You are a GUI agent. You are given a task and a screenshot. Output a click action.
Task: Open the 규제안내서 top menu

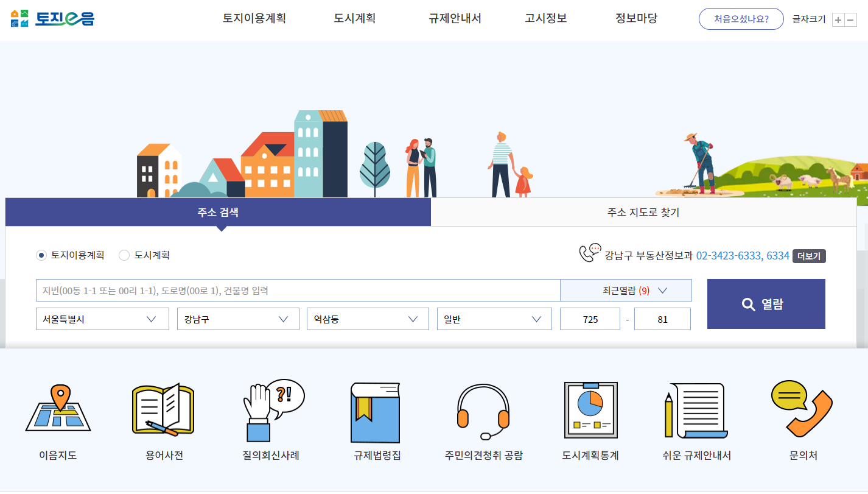(x=455, y=19)
